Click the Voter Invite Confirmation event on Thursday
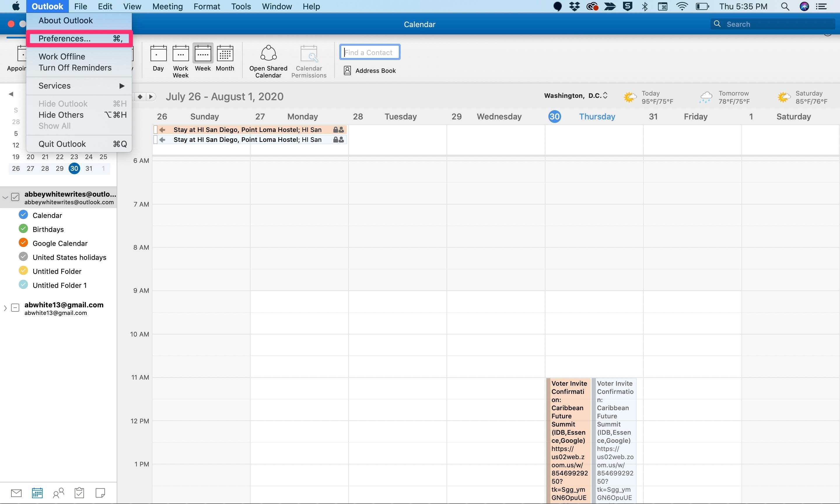Screen dimensions: 840x504 569,440
